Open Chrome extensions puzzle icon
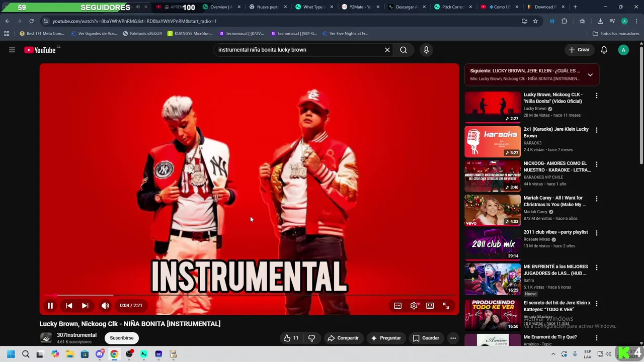Viewport: 644px width, 362px height. point(564,21)
